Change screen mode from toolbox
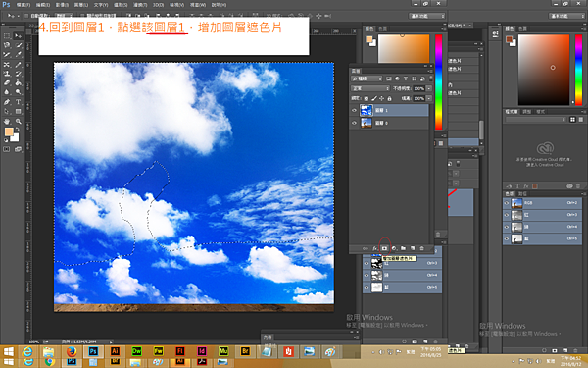The height and width of the screenshot is (368, 588). coord(18,149)
